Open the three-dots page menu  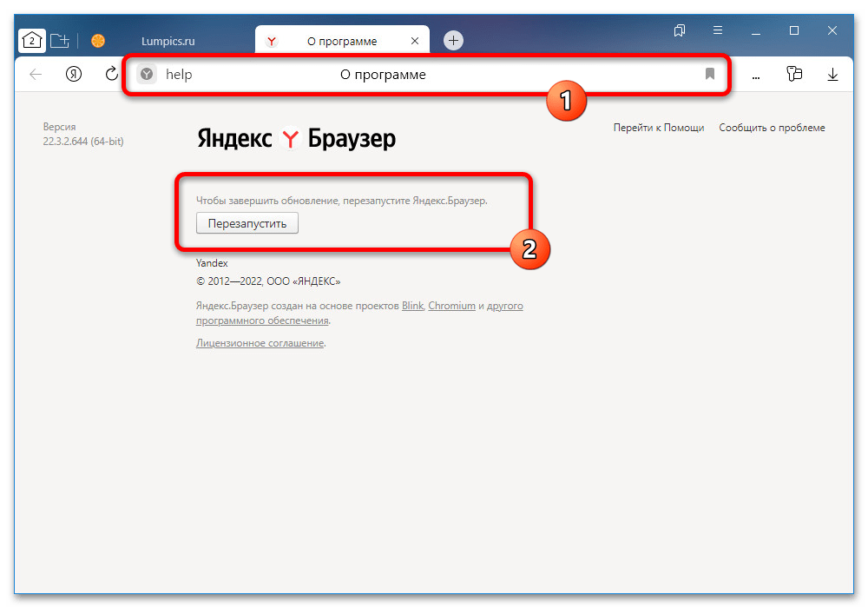tap(756, 76)
